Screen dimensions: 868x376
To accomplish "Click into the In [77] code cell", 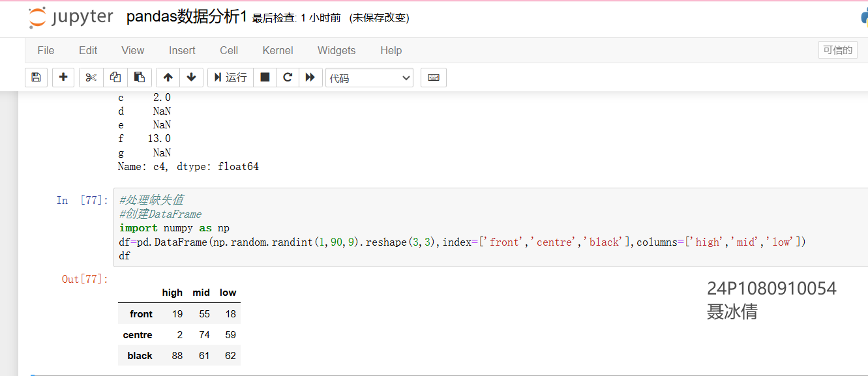I will 490,227.
